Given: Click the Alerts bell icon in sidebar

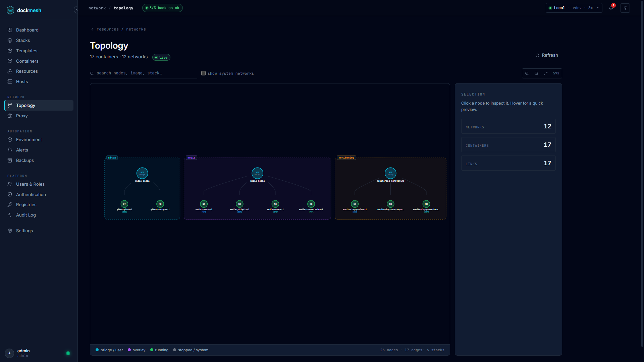Looking at the screenshot, I should pyautogui.click(x=10, y=150).
